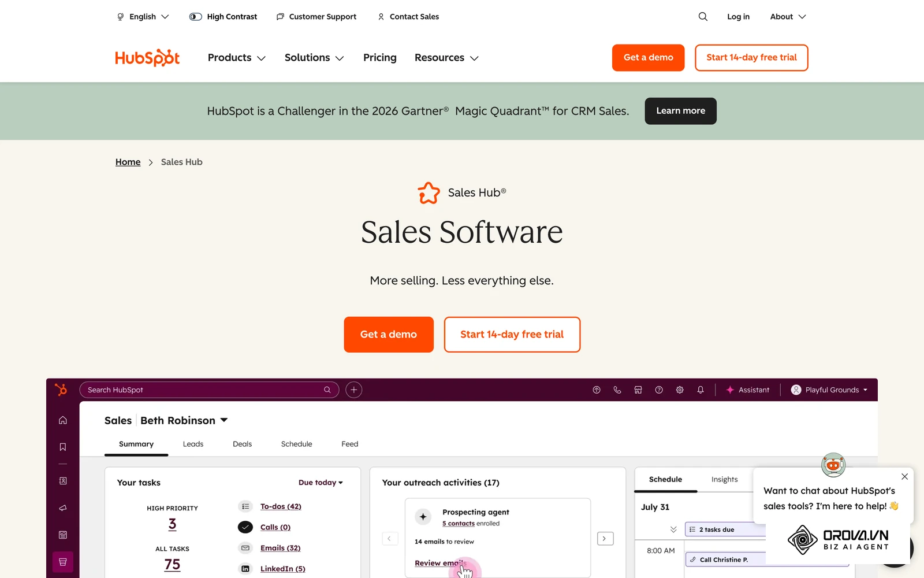Viewport: 924px width, 578px height.
Task: Select the Insights tab
Action: (724, 480)
